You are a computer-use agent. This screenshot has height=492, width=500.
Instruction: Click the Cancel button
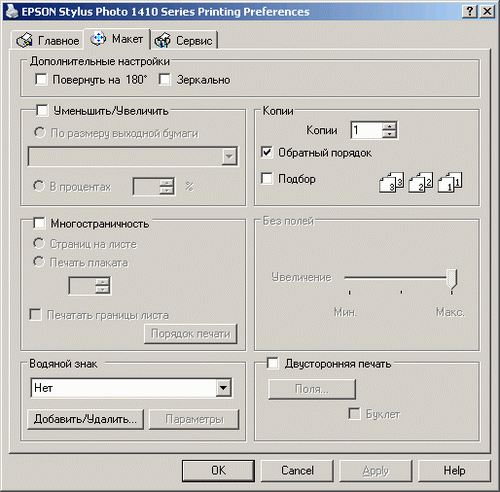[297, 471]
